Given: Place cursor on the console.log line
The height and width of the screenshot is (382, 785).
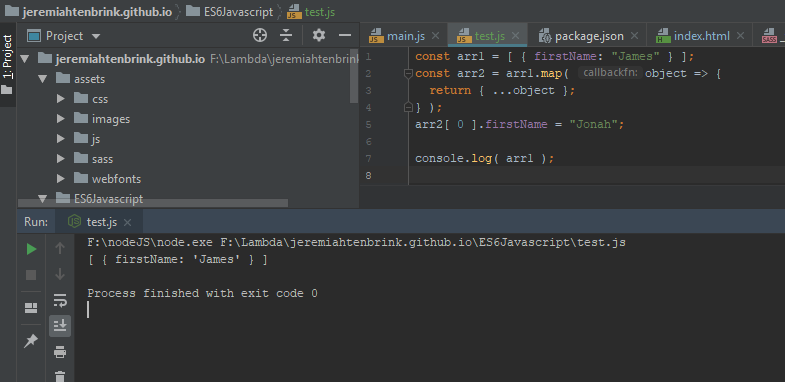Looking at the screenshot, I should coord(485,159).
